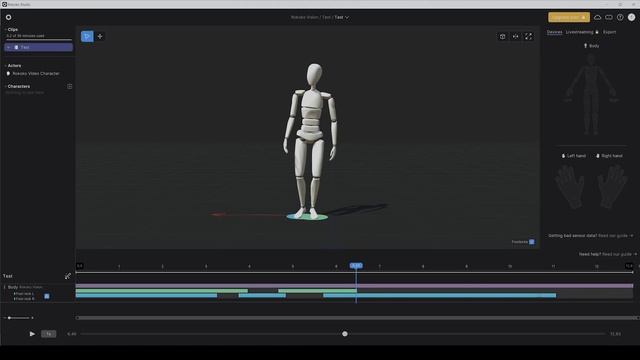Activate the blue selection tool in viewport
The image size is (640, 360).
tap(87, 36)
